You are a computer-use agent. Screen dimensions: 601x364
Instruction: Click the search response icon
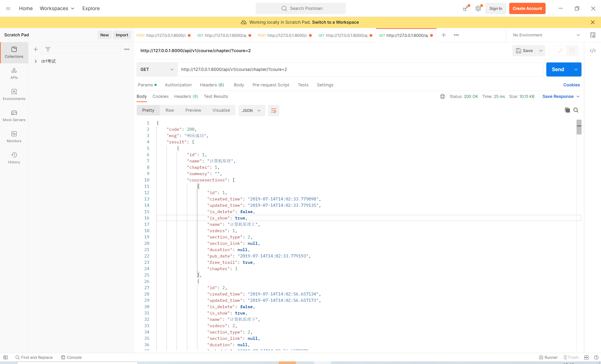tap(576, 110)
